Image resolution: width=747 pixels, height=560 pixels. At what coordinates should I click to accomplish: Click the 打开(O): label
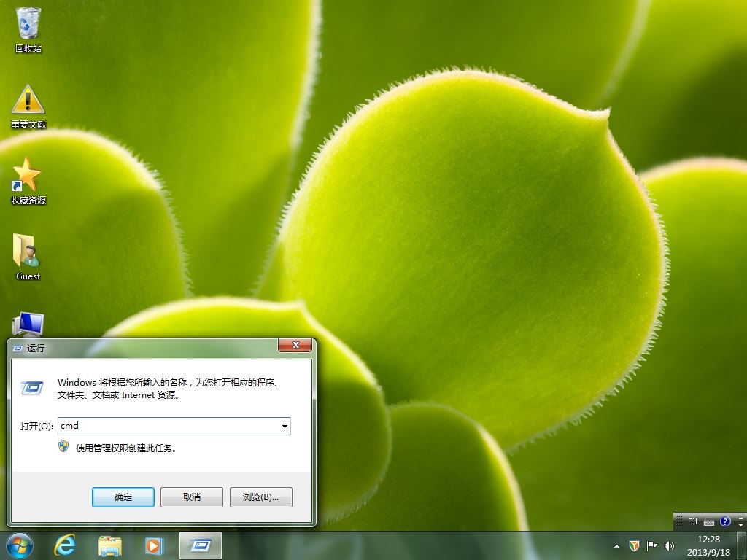click(x=36, y=426)
